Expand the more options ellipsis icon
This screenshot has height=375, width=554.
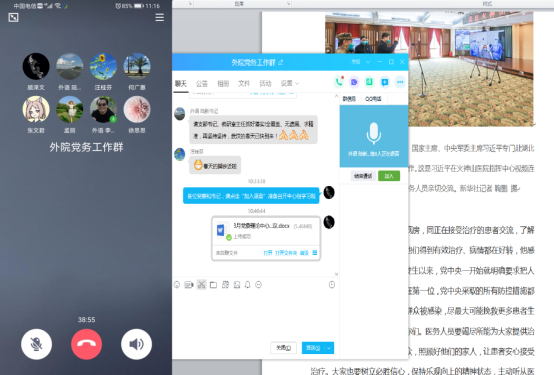400,82
